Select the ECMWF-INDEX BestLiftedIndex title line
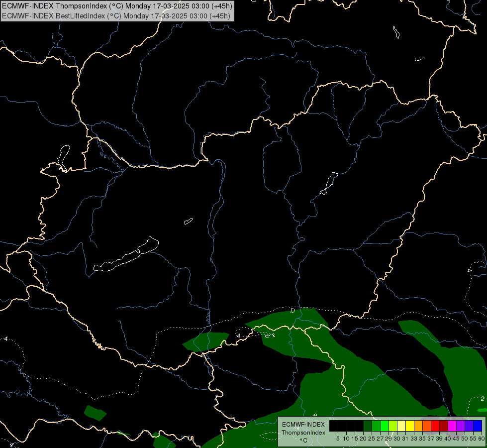The image size is (487, 448). pyautogui.click(x=116, y=16)
